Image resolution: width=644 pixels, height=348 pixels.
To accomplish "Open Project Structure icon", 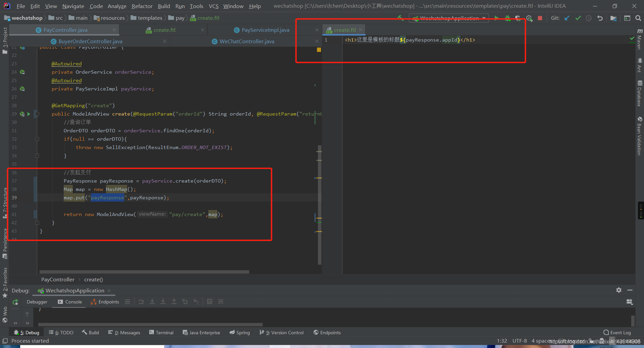I will point(613,18).
